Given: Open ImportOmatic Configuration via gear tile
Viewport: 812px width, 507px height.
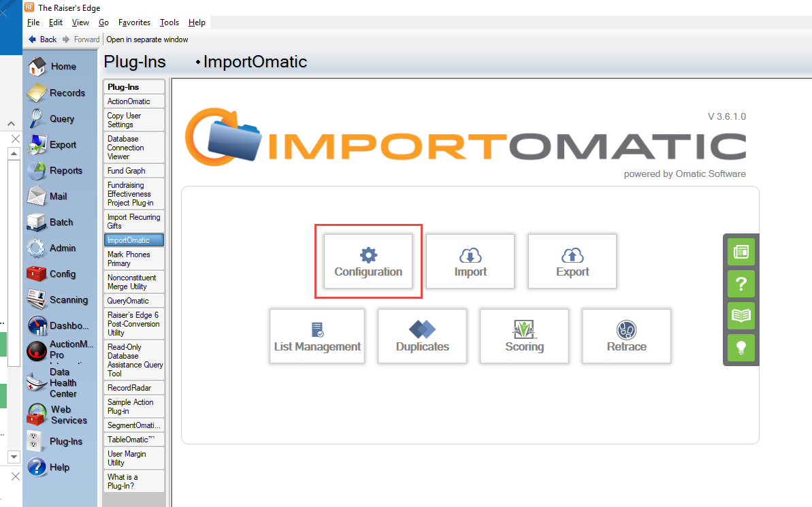Looking at the screenshot, I should coord(368,261).
